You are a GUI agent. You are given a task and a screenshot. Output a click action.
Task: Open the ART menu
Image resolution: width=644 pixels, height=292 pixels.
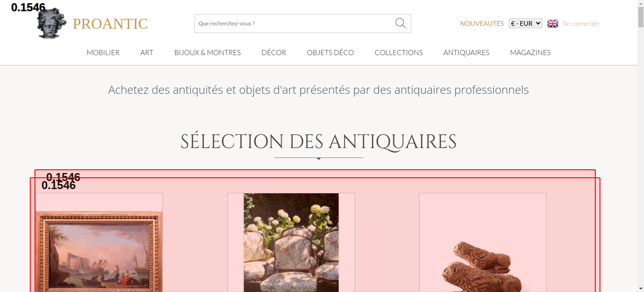147,52
